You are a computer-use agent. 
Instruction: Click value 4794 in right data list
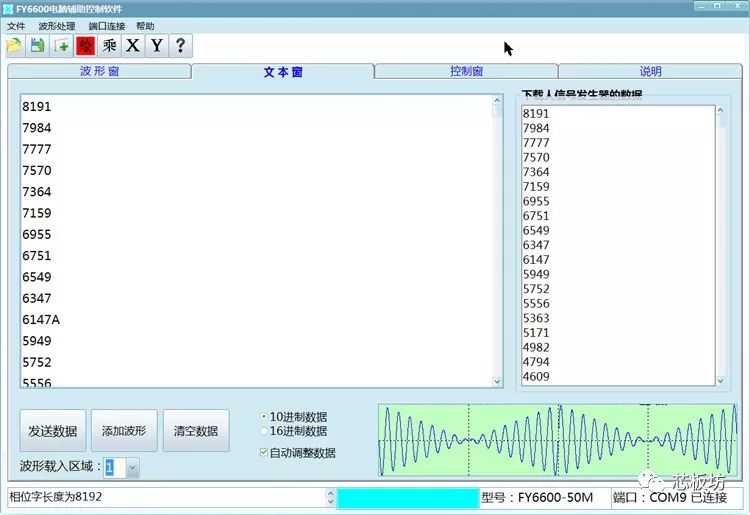536,362
